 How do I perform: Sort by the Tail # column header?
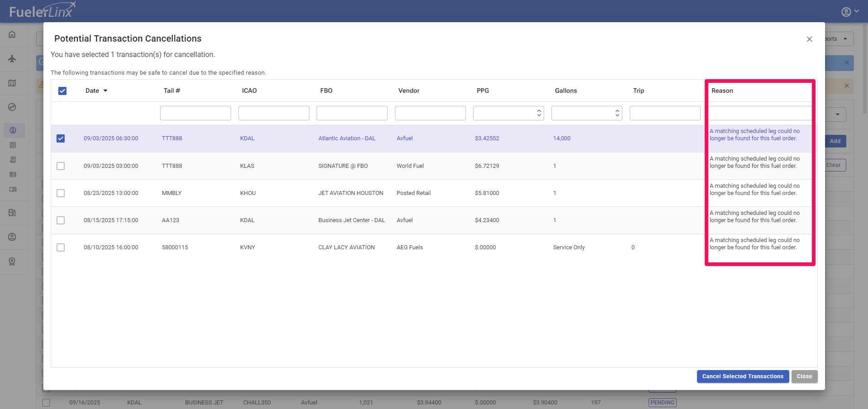[x=172, y=91]
